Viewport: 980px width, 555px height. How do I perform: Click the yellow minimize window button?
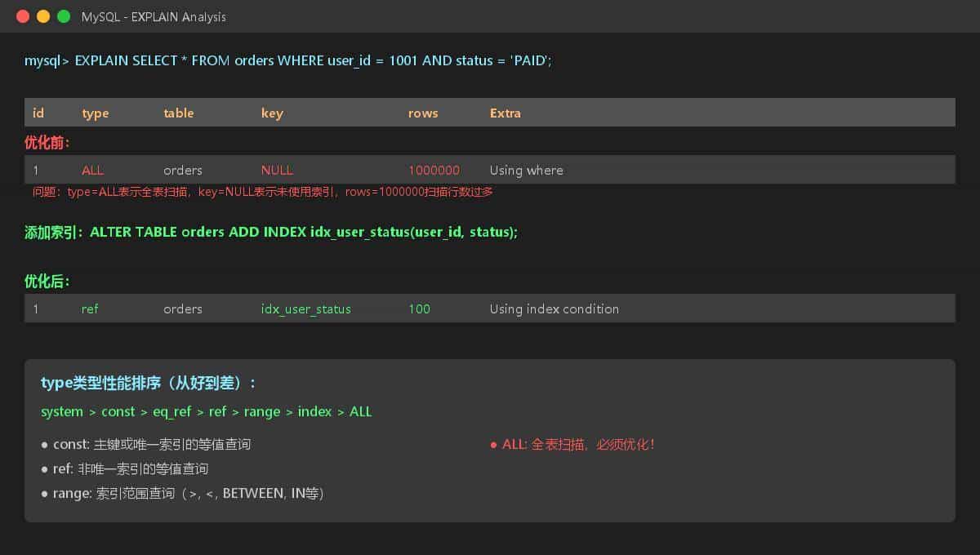coord(43,16)
